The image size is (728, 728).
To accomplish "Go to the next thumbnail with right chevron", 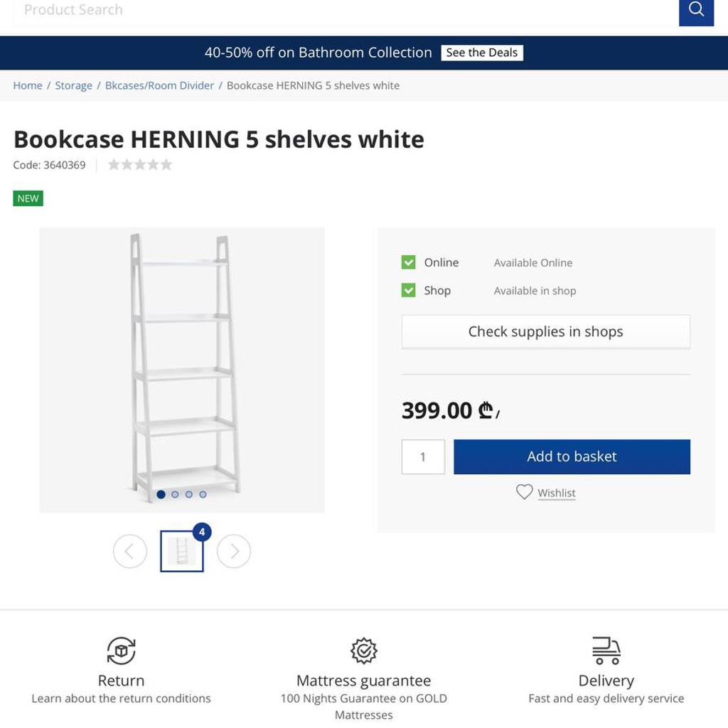I will (x=234, y=551).
